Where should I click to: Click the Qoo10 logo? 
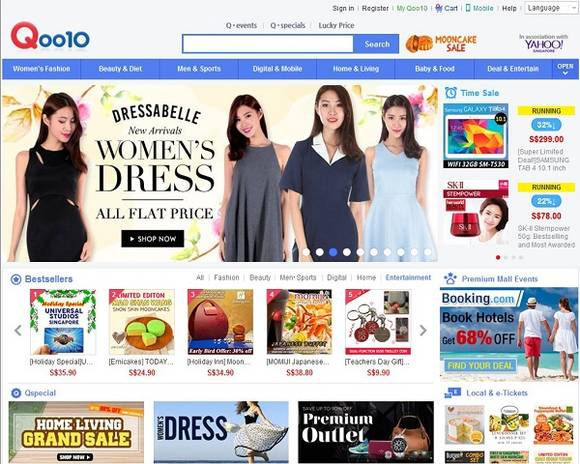coord(50,36)
